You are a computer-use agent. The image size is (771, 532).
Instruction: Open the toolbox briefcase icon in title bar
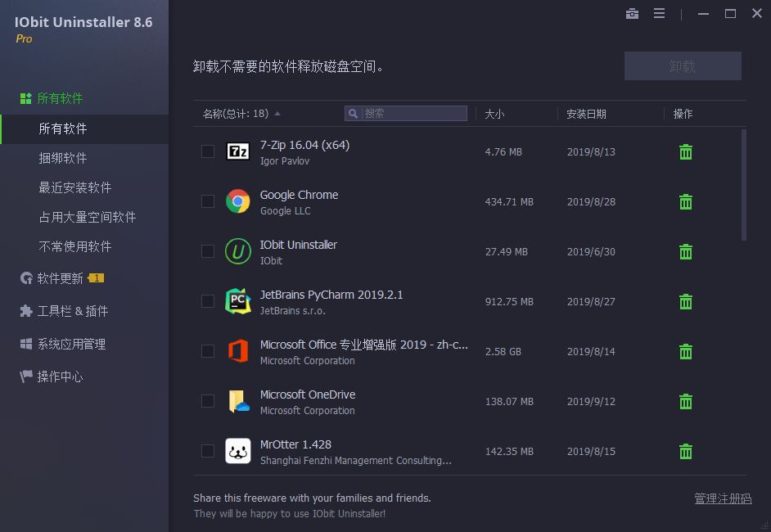point(632,14)
